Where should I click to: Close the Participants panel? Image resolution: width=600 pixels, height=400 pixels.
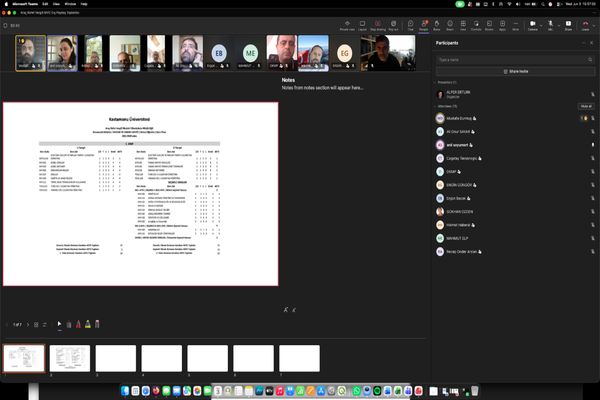pos(591,43)
